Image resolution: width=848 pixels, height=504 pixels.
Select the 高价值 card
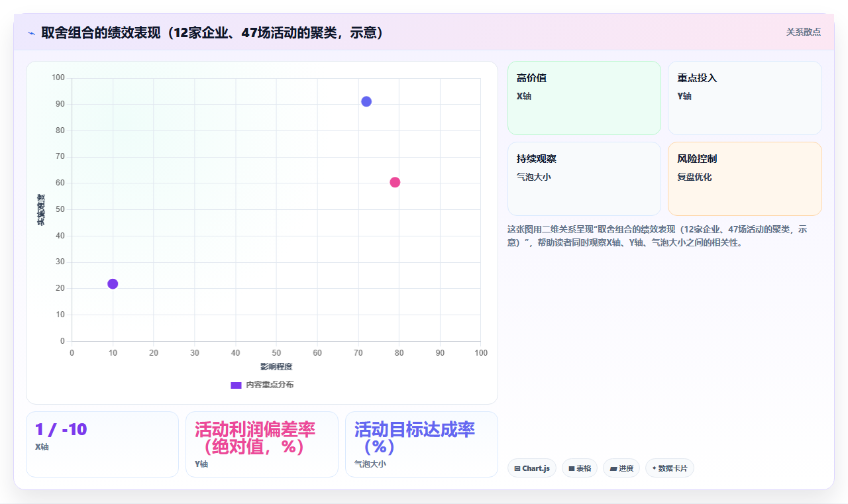click(584, 98)
